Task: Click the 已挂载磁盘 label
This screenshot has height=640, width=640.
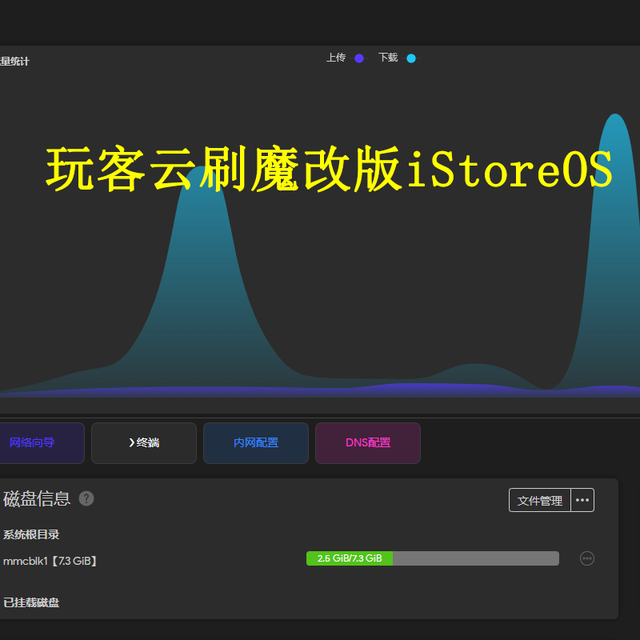Action: [x=31, y=602]
